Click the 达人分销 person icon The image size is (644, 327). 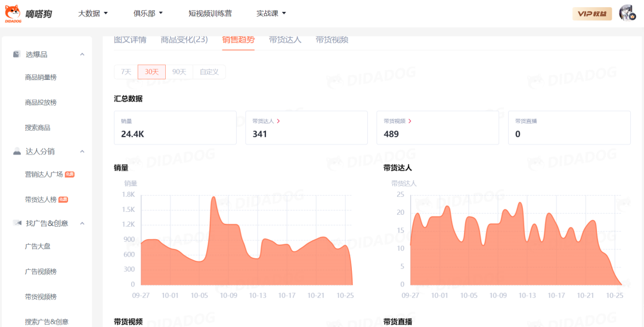coord(17,152)
